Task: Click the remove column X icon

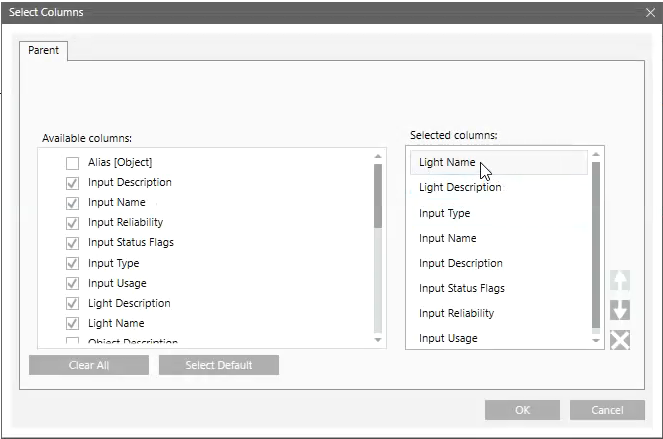Action: 620,340
